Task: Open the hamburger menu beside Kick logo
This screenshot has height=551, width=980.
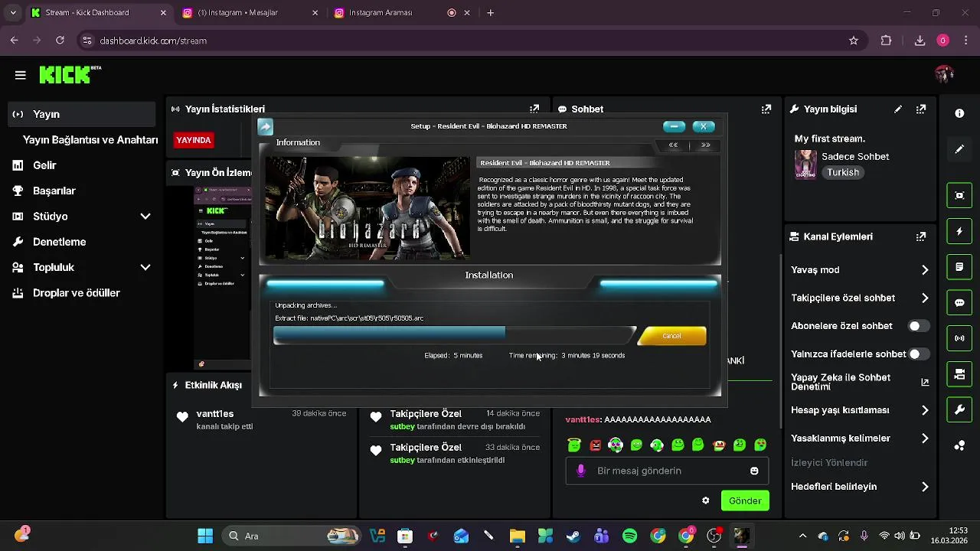Action: 21,75
